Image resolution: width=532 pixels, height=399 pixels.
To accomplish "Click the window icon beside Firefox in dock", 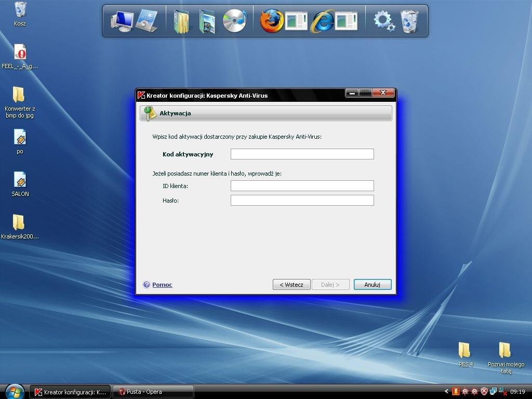I will coord(296,21).
